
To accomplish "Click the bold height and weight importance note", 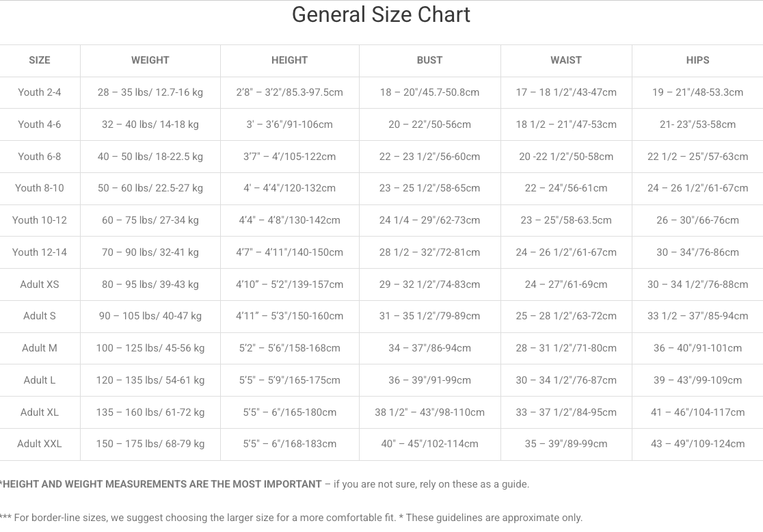I will [x=162, y=484].
